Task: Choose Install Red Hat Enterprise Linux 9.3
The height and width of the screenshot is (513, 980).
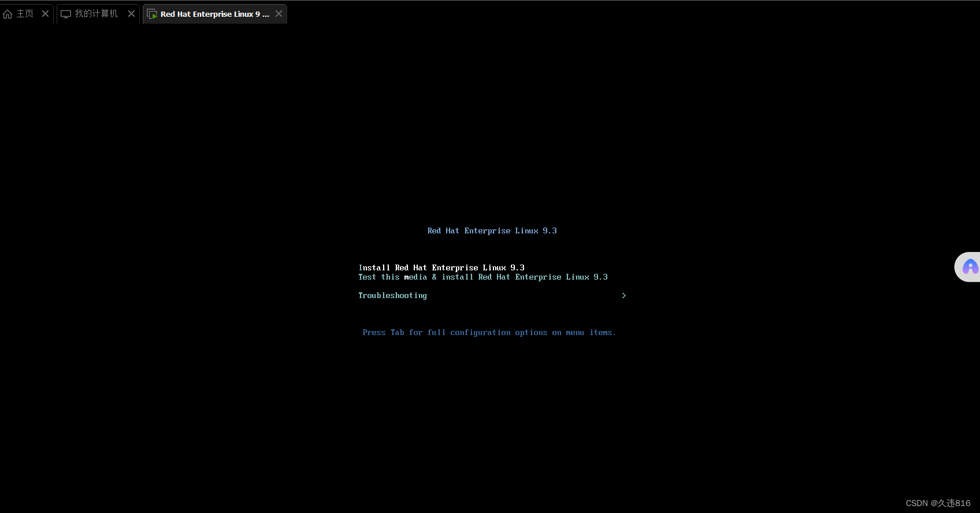Action: click(441, 267)
